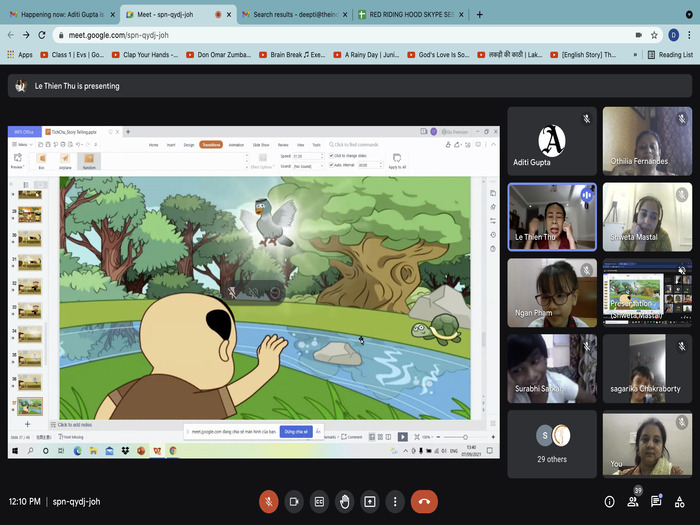Image resolution: width=700 pixels, height=525 pixels.
Task: Open Chrome's three-dot menu
Action: 689,35
